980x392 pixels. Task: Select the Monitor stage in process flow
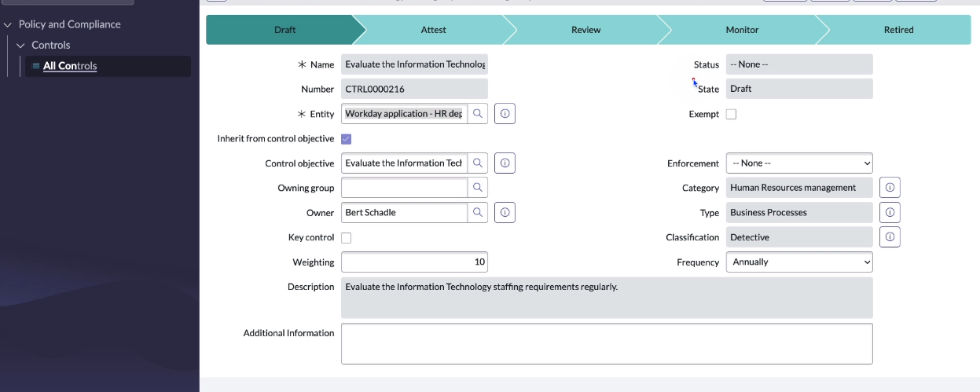(x=742, y=30)
